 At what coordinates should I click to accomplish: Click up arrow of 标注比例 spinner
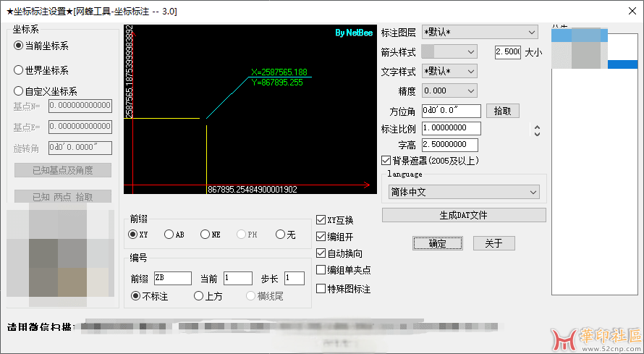click(x=537, y=127)
